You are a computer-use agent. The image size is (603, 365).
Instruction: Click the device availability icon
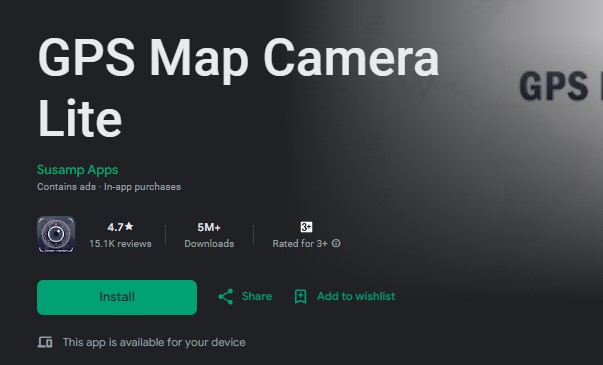point(45,342)
